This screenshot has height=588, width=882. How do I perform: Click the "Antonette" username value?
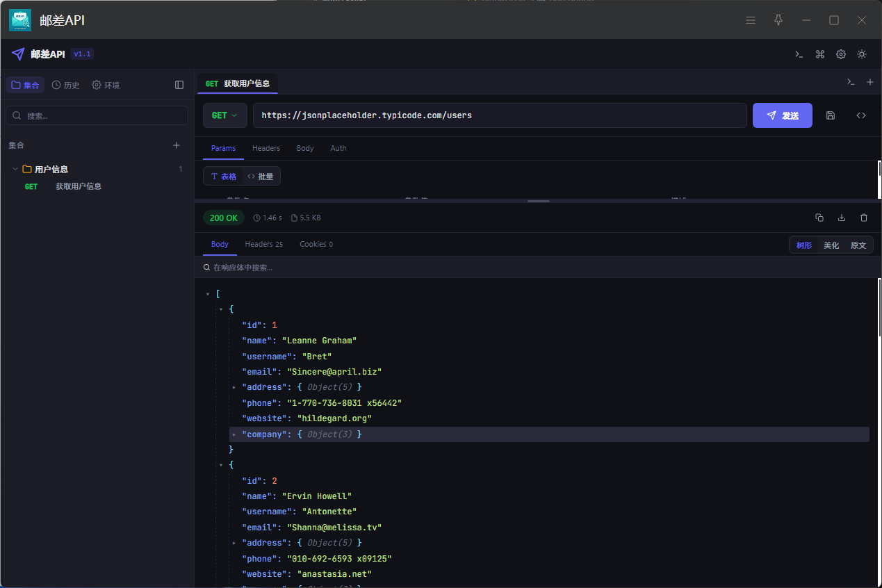click(329, 512)
